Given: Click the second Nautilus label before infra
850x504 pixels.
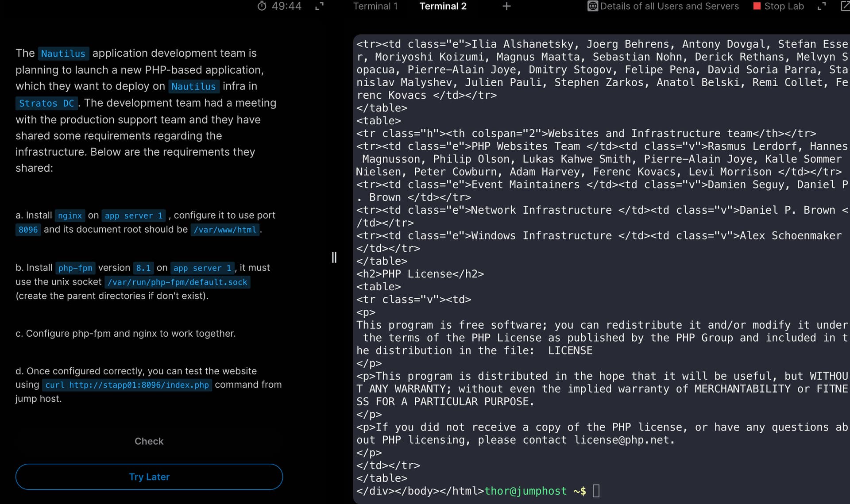Looking at the screenshot, I should click(x=193, y=86).
